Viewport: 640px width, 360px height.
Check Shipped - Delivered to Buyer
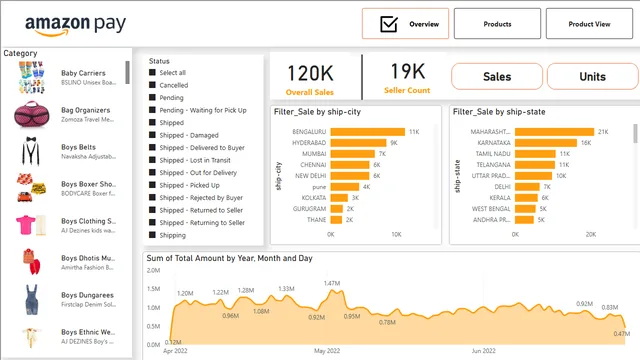(152, 147)
